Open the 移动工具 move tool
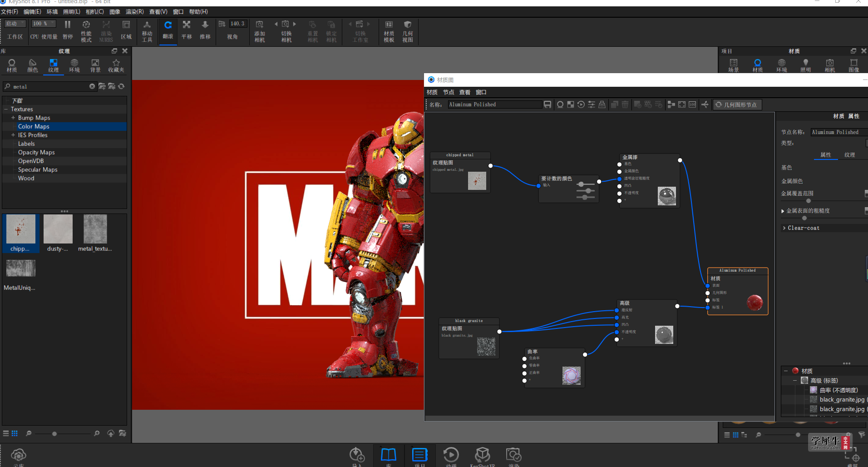Screen dimensions: 868x467 coord(147,31)
